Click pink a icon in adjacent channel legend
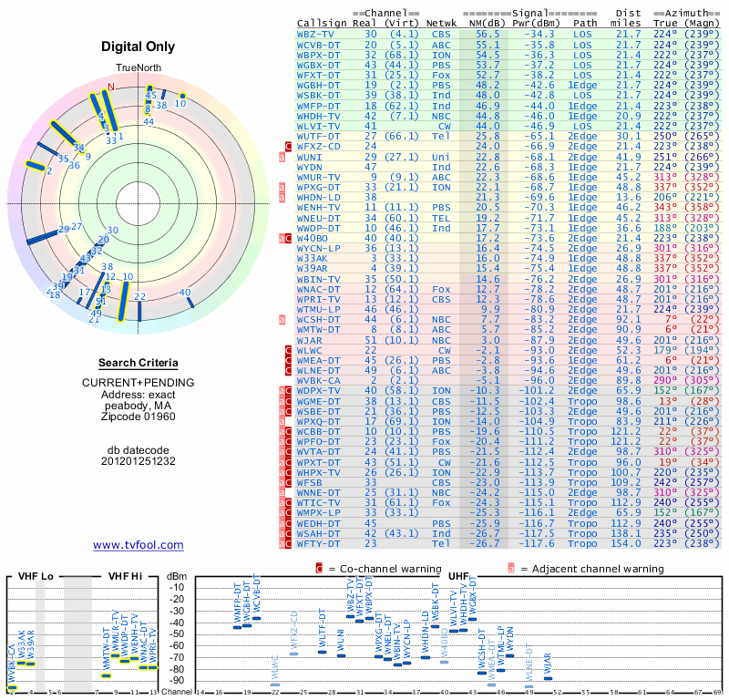Viewport: 729px width, 700px height. coord(511,569)
